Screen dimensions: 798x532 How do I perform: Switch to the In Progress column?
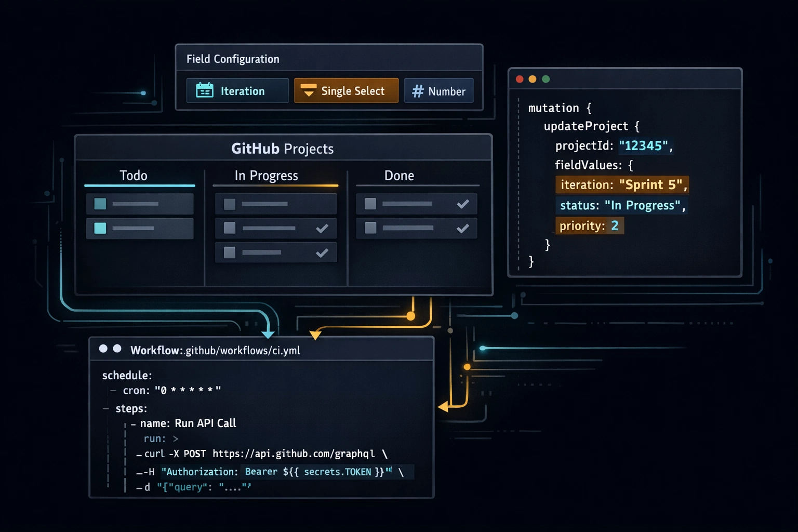click(266, 176)
